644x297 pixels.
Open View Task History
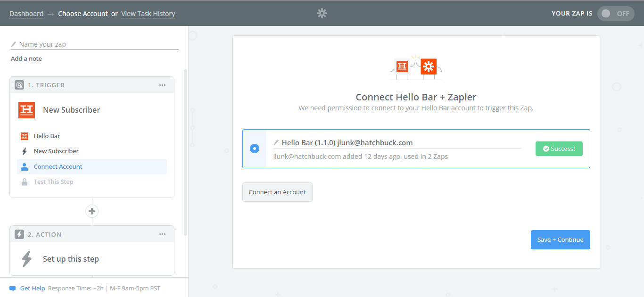pos(148,13)
